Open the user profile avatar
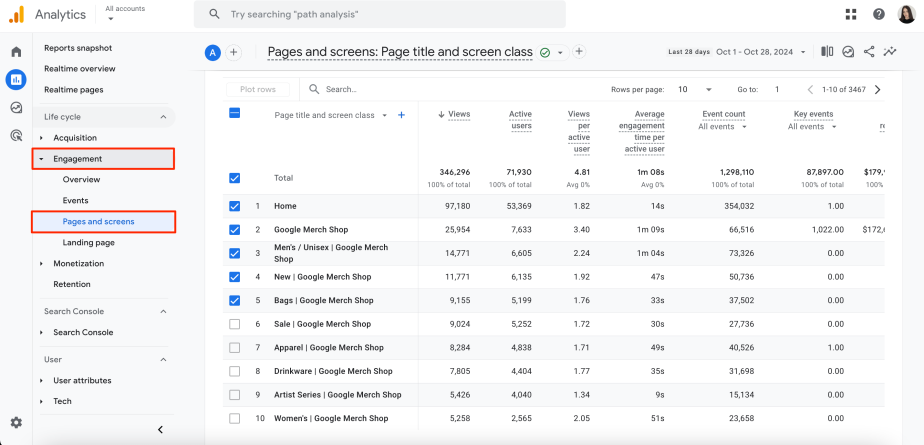The image size is (924, 445). (x=906, y=14)
